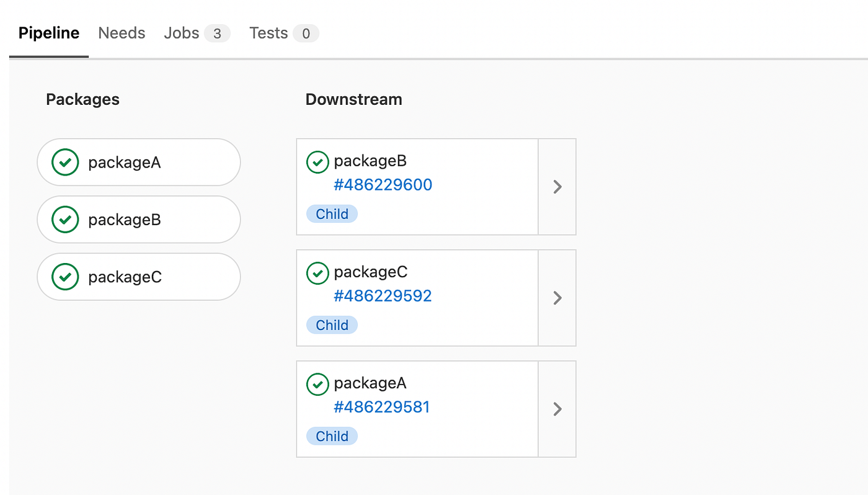
Task: Click packageA job status check icon
Action: pos(65,163)
